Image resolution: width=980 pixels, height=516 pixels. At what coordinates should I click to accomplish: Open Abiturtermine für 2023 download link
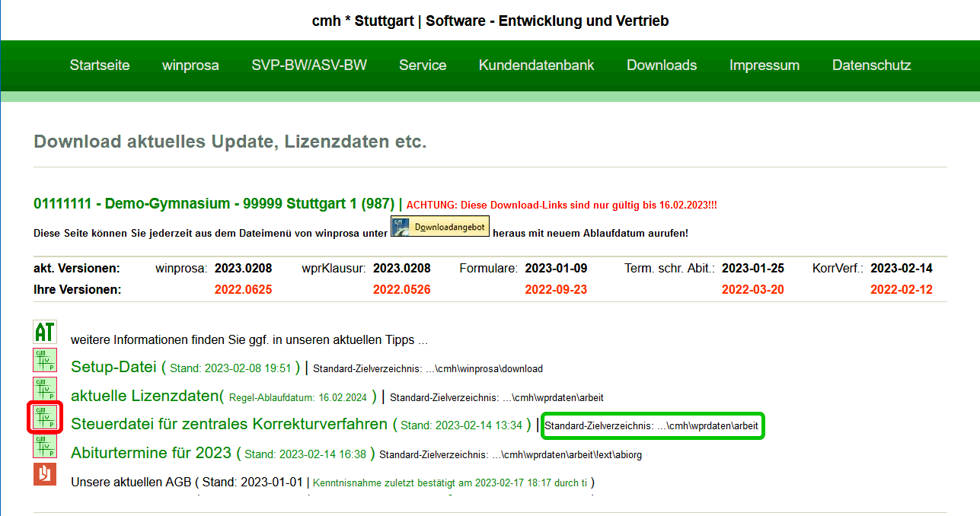pyautogui.click(x=151, y=453)
